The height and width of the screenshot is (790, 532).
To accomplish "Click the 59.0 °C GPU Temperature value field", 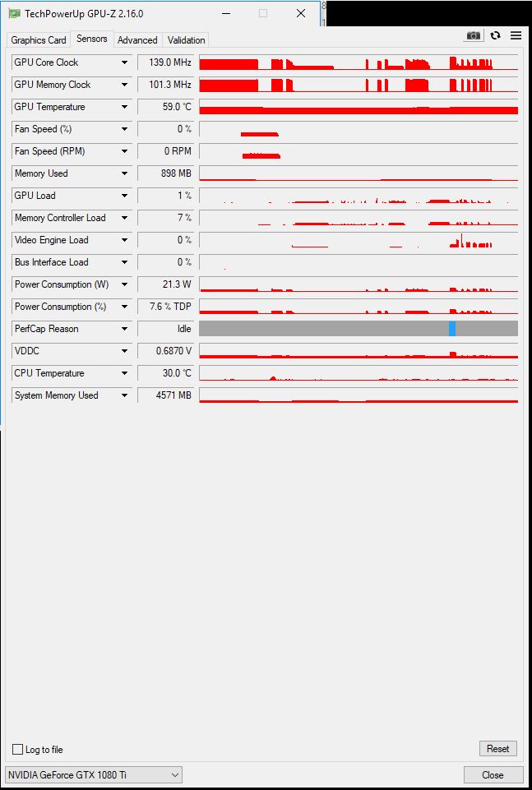I will tap(165, 107).
